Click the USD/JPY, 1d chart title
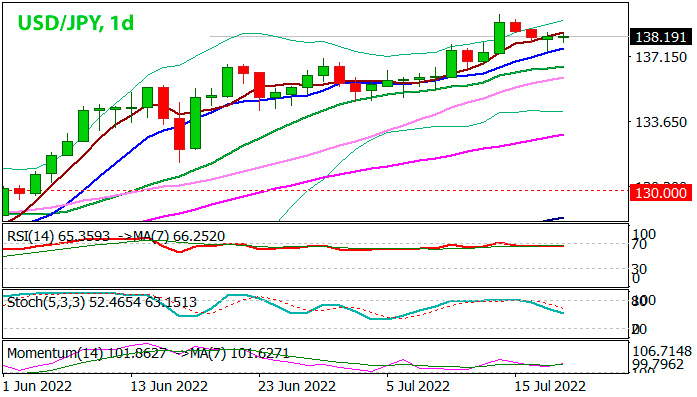697x397 pixels. [x=76, y=22]
